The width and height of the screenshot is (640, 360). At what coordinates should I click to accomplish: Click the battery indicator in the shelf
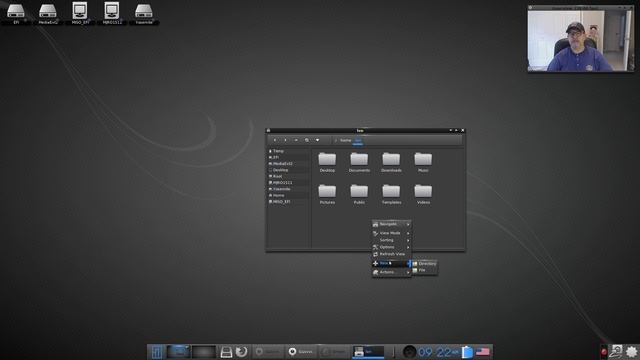click(467, 351)
